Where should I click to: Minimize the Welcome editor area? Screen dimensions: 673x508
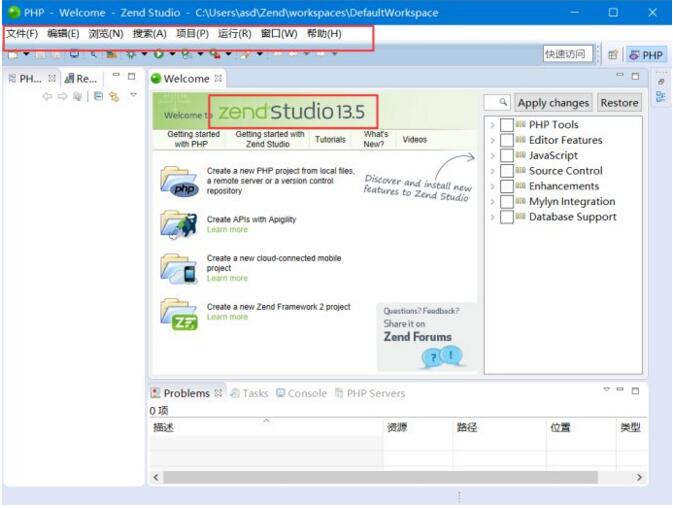[x=620, y=75]
